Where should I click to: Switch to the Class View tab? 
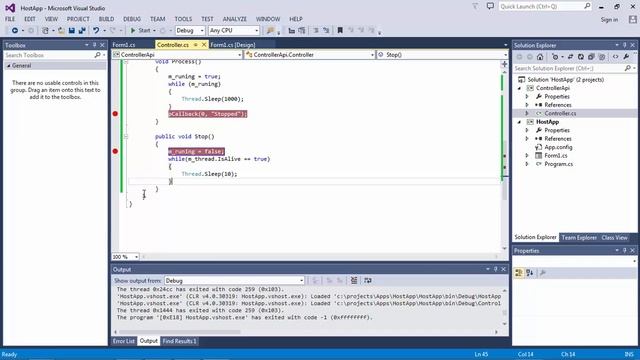614,238
